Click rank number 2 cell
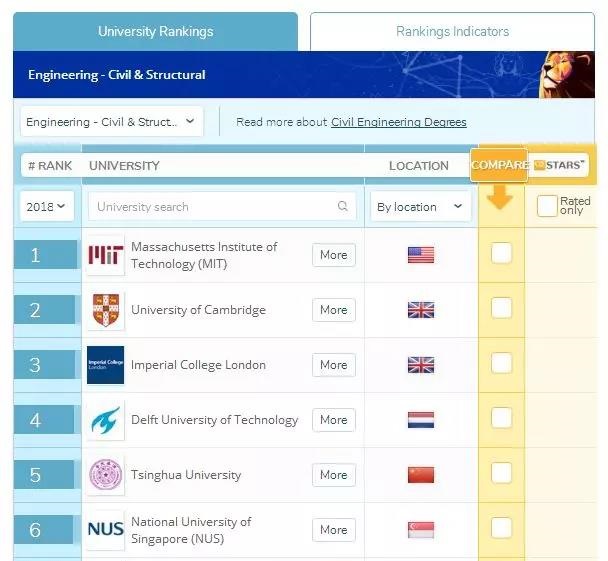This screenshot has width=608, height=561. click(45, 310)
